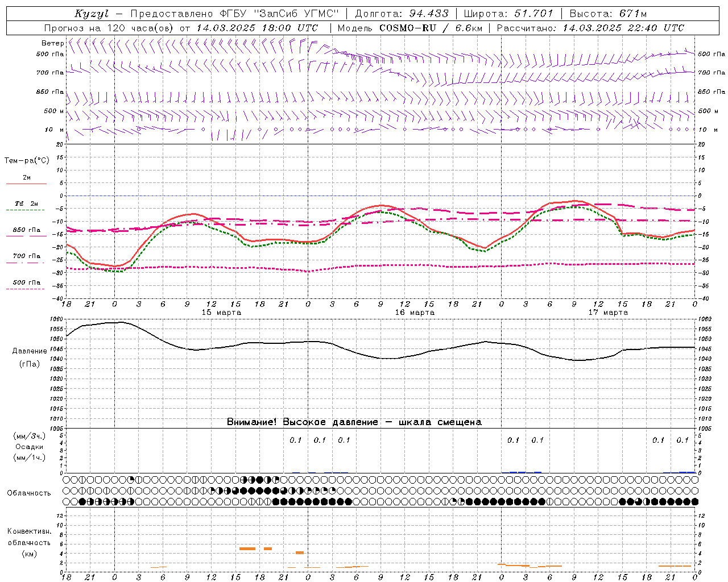Click the "15 марта" date label
The width and height of the screenshot is (728, 582).
pos(221,313)
